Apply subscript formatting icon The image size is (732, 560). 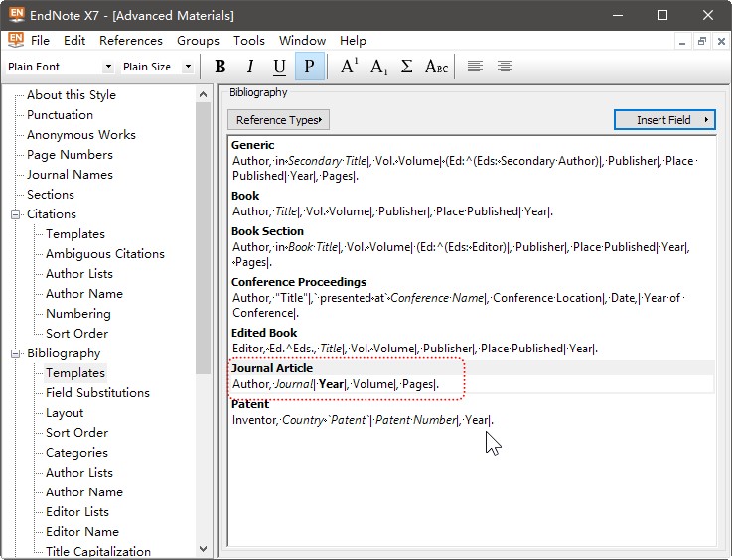(x=378, y=67)
